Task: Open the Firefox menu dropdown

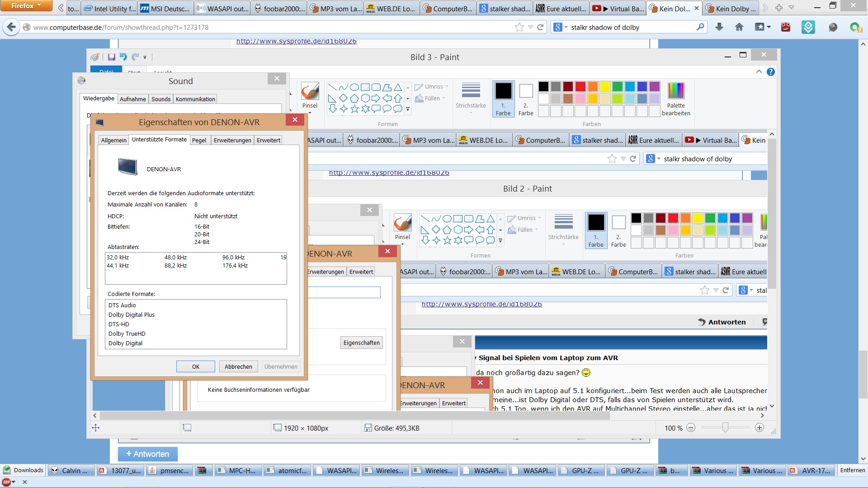Action: [26, 5]
